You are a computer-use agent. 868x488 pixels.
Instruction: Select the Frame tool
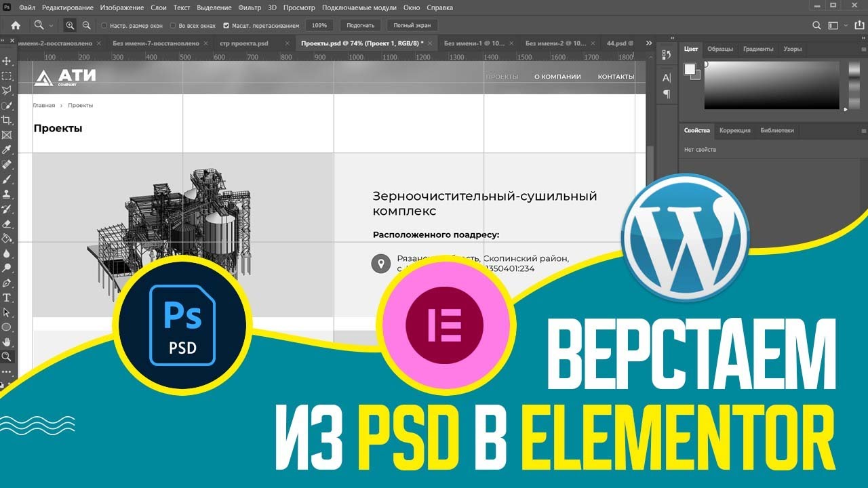click(7, 136)
